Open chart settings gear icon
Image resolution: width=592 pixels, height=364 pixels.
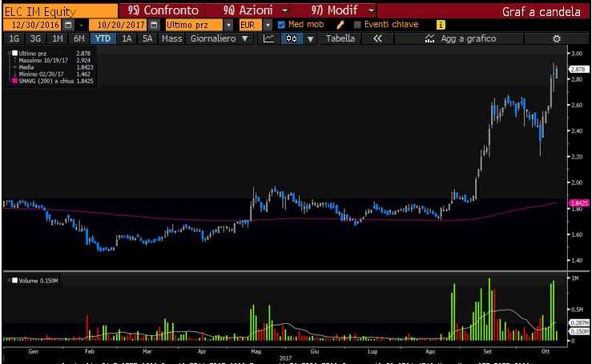[557, 38]
